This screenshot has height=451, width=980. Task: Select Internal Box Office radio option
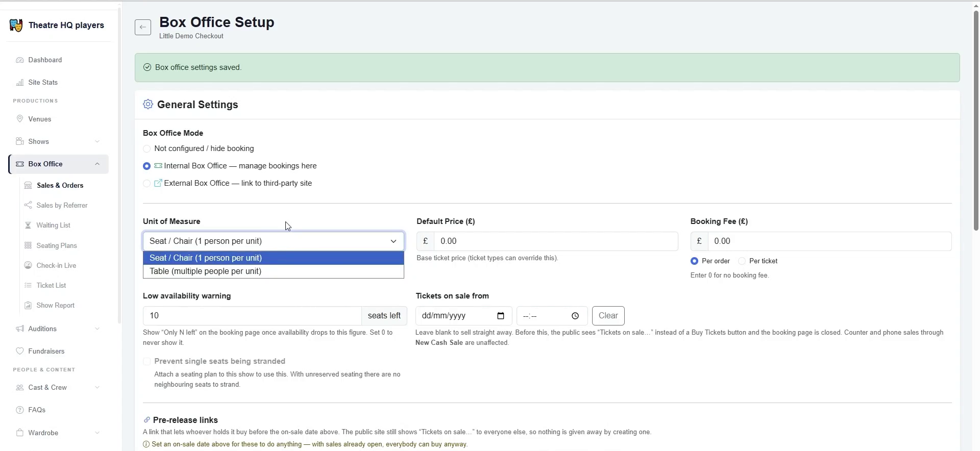(147, 166)
